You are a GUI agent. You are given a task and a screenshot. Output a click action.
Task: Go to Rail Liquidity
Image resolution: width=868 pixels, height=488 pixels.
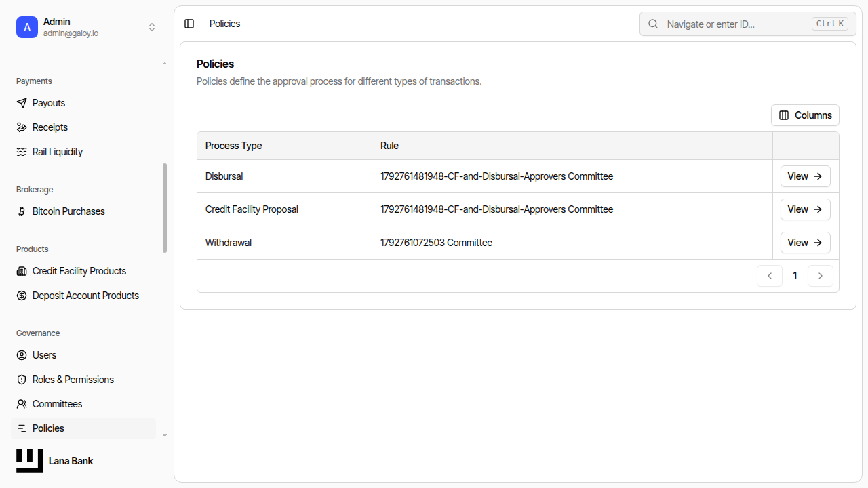pyautogui.click(x=83, y=152)
